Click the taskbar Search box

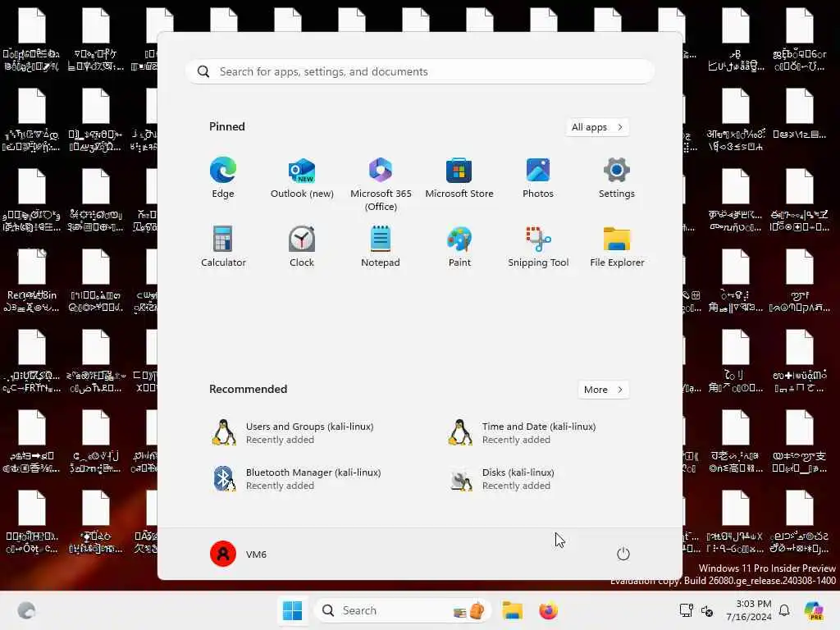(402, 610)
